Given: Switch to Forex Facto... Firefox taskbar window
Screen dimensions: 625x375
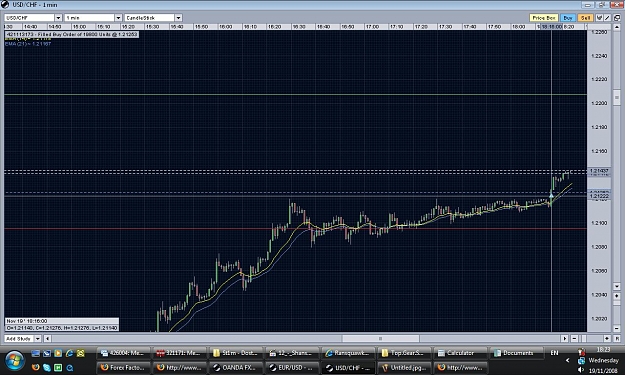Looking at the screenshot, I should pos(123,367).
